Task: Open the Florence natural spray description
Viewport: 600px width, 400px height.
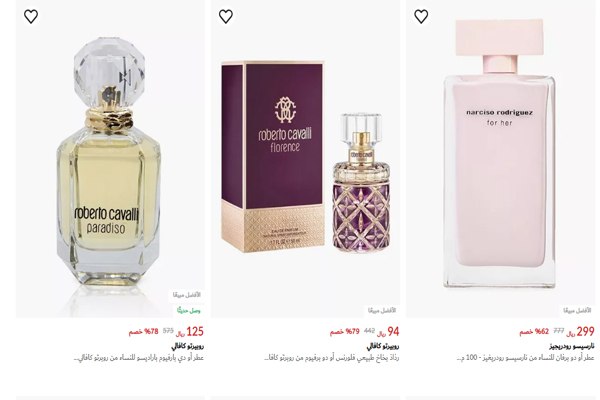Action: click(x=332, y=358)
